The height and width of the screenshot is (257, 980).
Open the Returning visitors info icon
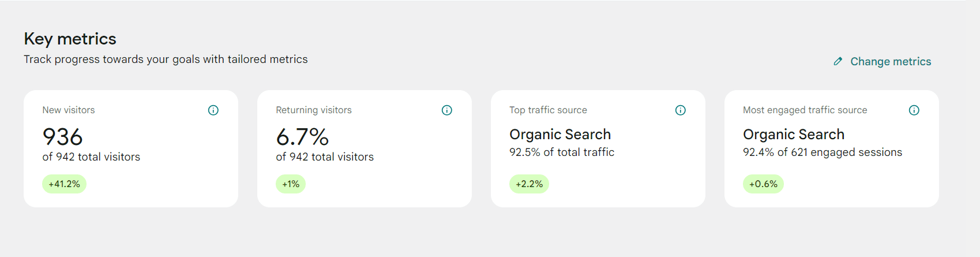(x=447, y=110)
